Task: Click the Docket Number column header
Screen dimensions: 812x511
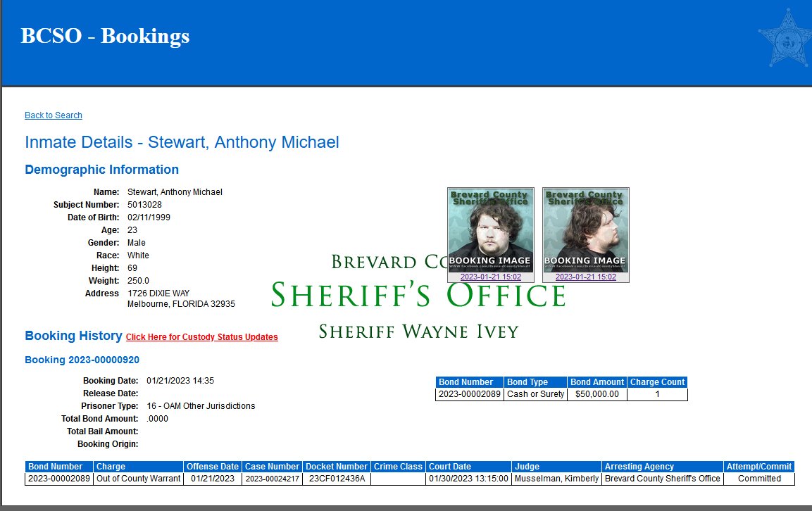Action: [x=337, y=467]
